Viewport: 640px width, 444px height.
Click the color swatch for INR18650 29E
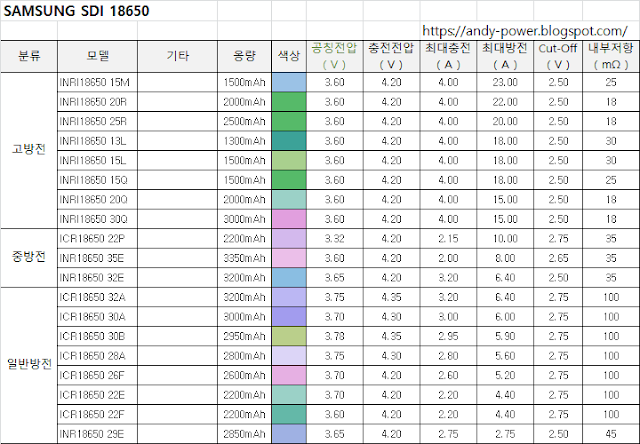point(289,434)
